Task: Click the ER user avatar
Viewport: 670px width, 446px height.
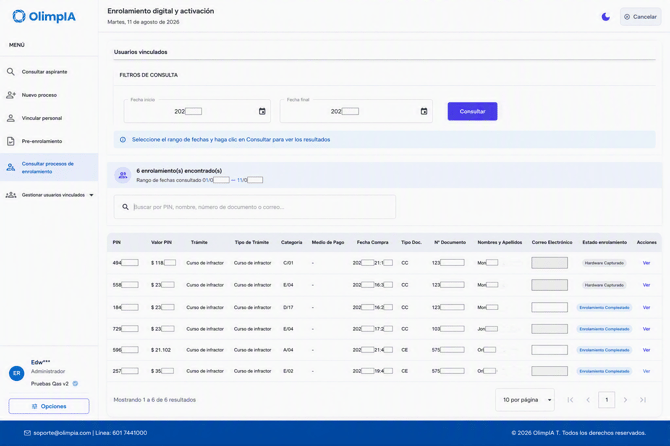Action: [17, 373]
